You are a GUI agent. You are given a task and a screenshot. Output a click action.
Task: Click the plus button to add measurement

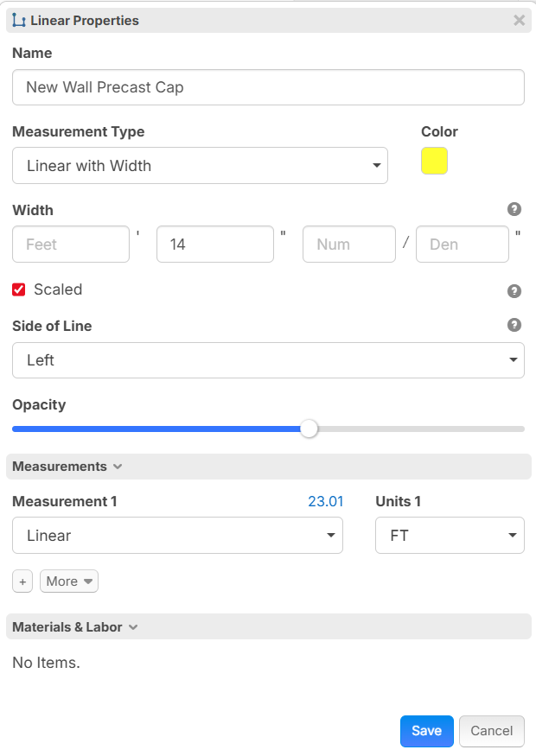[22, 581]
